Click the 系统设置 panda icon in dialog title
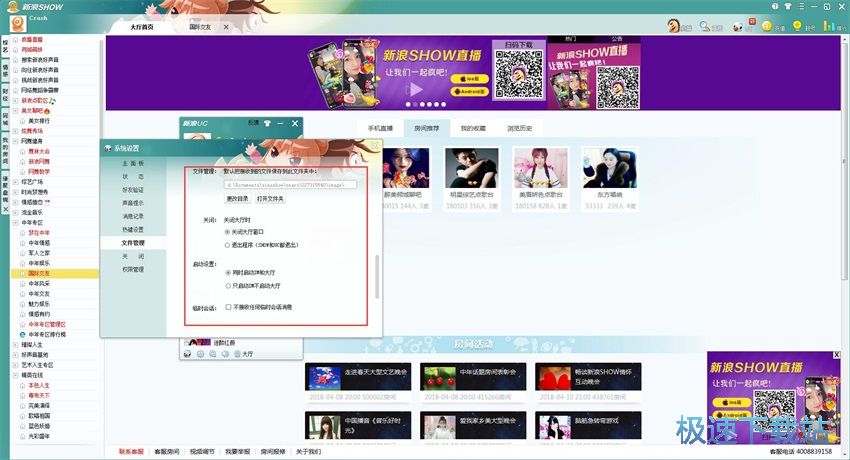The width and height of the screenshot is (850, 460). 108,148
